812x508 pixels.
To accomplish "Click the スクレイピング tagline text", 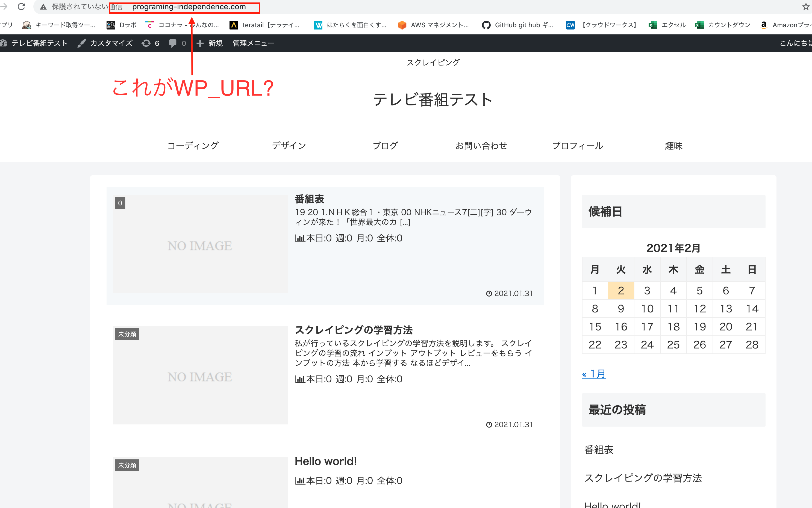I will pos(433,62).
